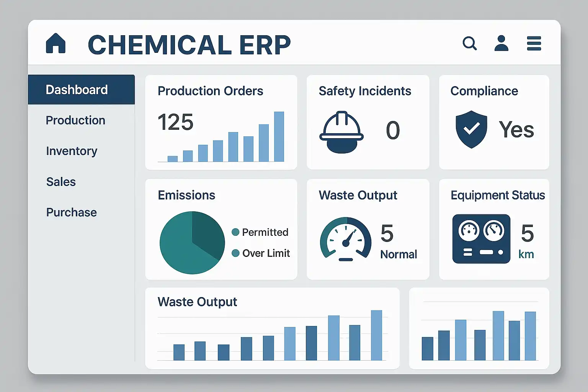Click the CHEMICAL ERP title
This screenshot has height=392, width=588.
click(189, 45)
